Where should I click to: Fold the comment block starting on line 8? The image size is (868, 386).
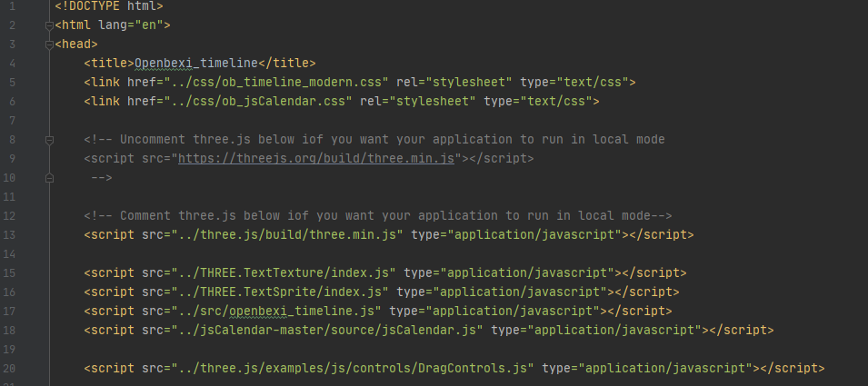[49, 141]
